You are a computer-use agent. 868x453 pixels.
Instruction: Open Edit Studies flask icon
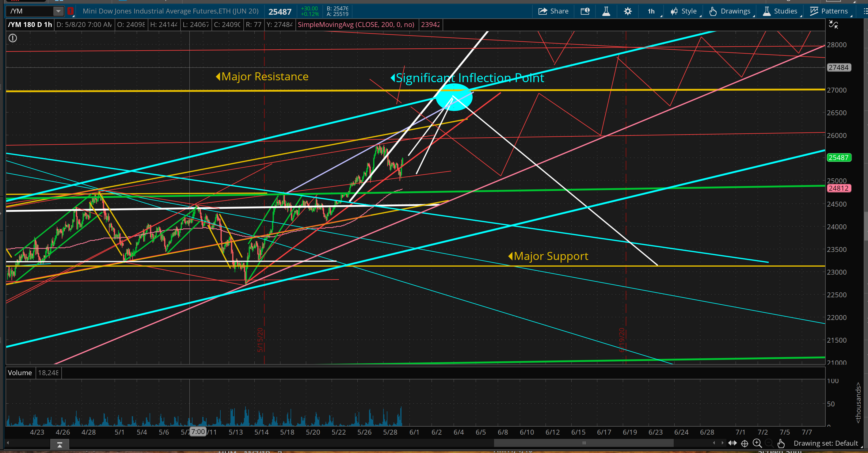coord(606,11)
